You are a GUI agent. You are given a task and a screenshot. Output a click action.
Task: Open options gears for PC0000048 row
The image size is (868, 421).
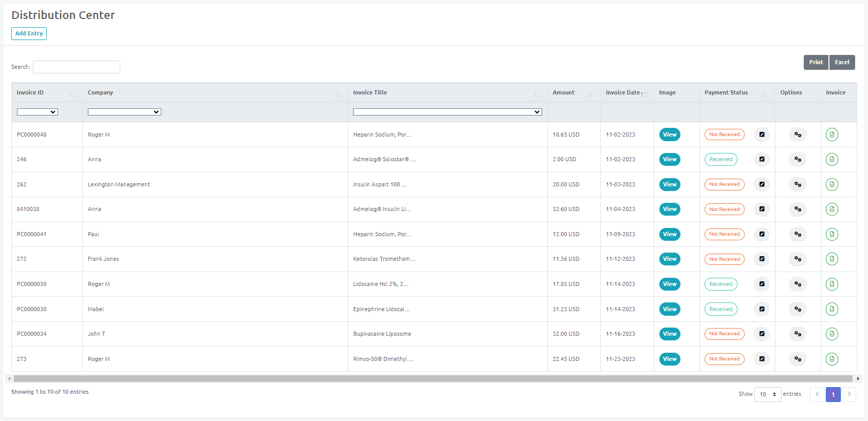pyautogui.click(x=798, y=135)
